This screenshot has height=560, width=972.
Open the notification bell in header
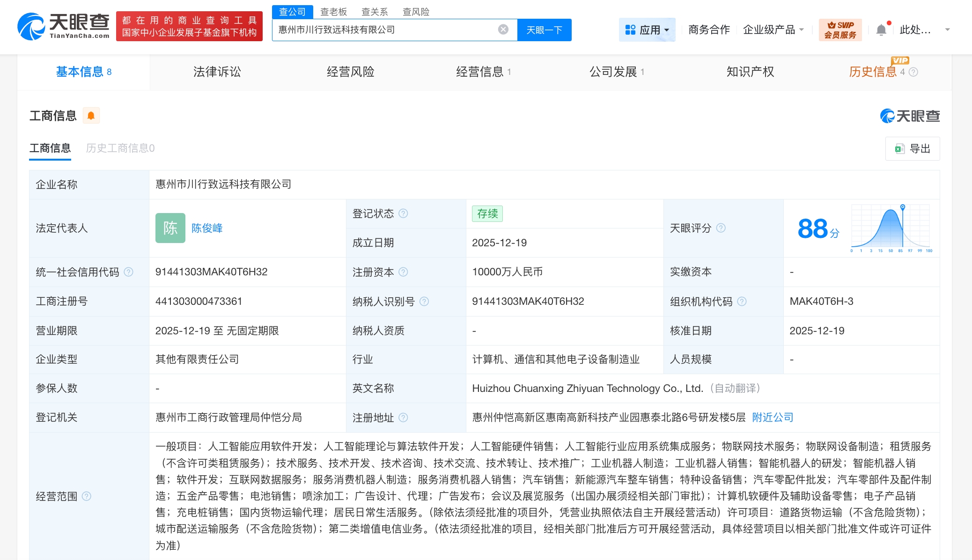pos(881,30)
